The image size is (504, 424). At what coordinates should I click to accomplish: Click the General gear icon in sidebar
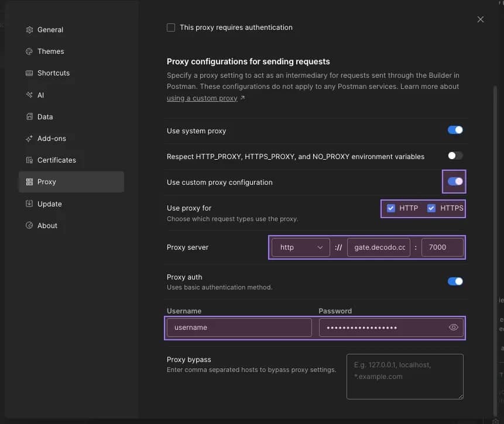tap(29, 30)
